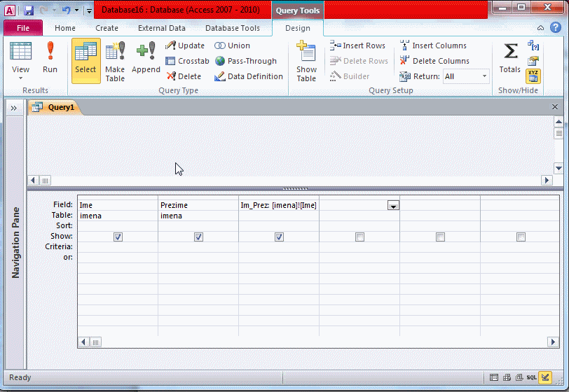
Task: Switch to the Database Tools tab
Action: [232, 28]
